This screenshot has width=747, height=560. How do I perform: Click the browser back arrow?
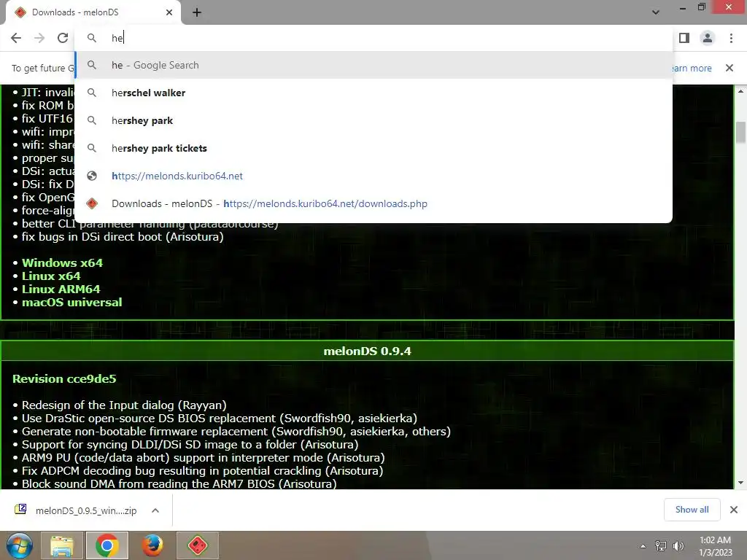click(16, 38)
